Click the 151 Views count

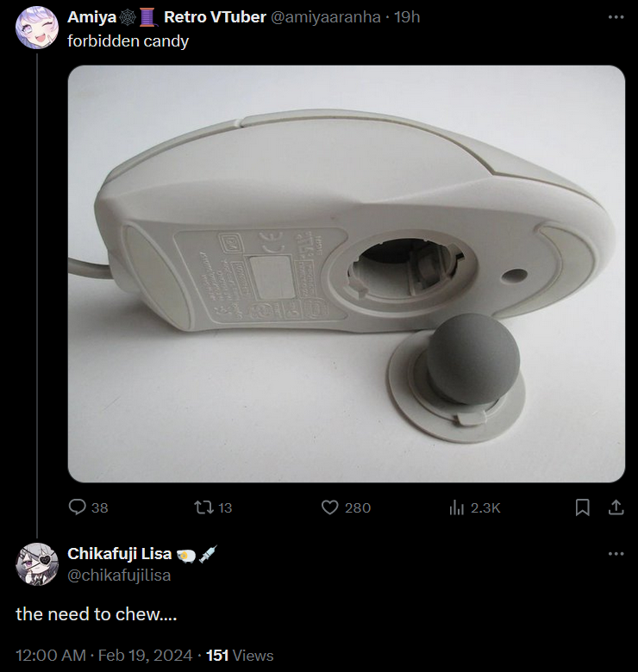(240, 656)
